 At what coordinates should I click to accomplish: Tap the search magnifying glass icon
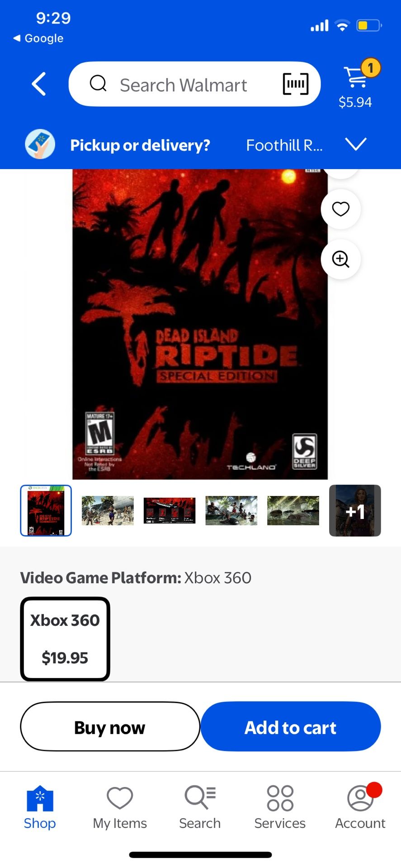pos(98,84)
